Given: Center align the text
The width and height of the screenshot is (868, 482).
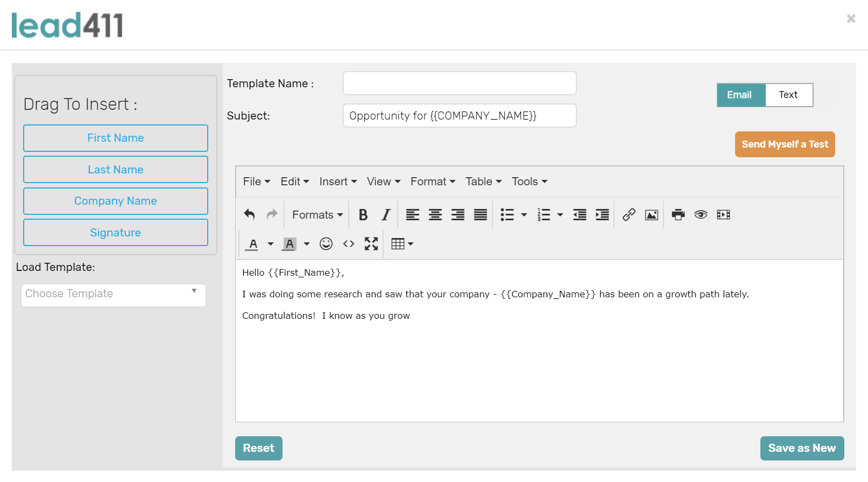Looking at the screenshot, I should 435,214.
